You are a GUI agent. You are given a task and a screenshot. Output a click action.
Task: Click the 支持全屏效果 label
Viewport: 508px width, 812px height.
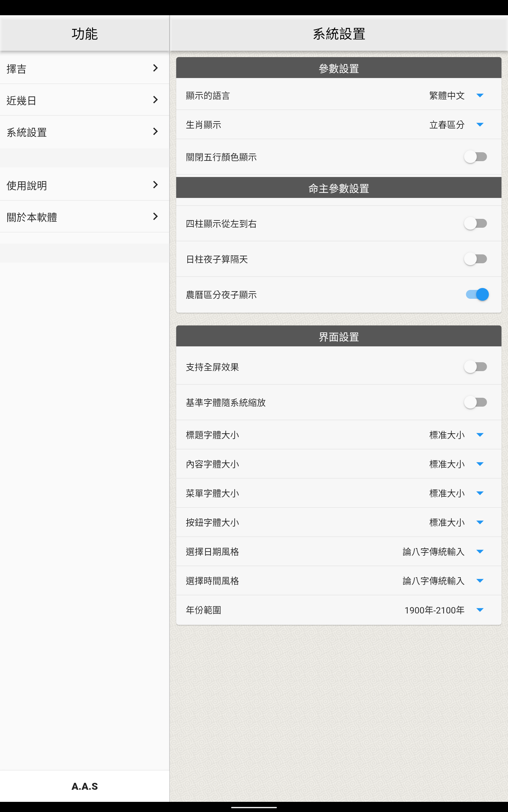click(212, 367)
